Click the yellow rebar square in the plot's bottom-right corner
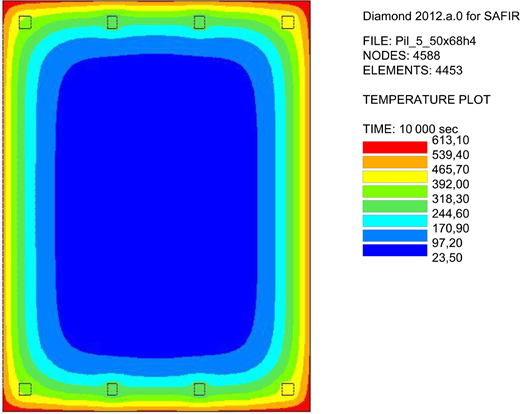520x414 pixels. point(288,389)
